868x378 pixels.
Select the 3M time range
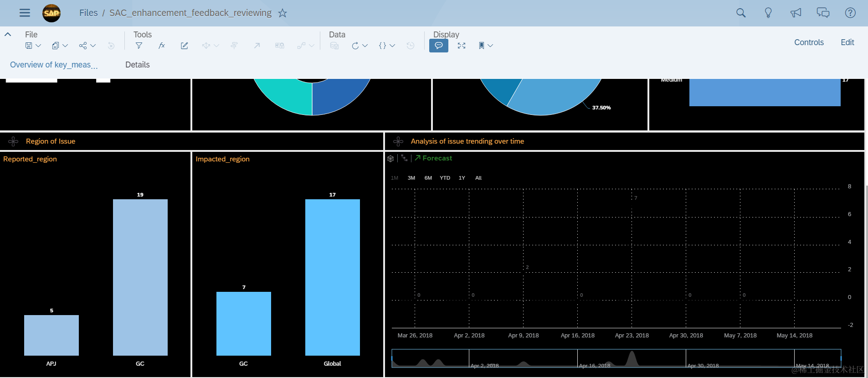[411, 178]
